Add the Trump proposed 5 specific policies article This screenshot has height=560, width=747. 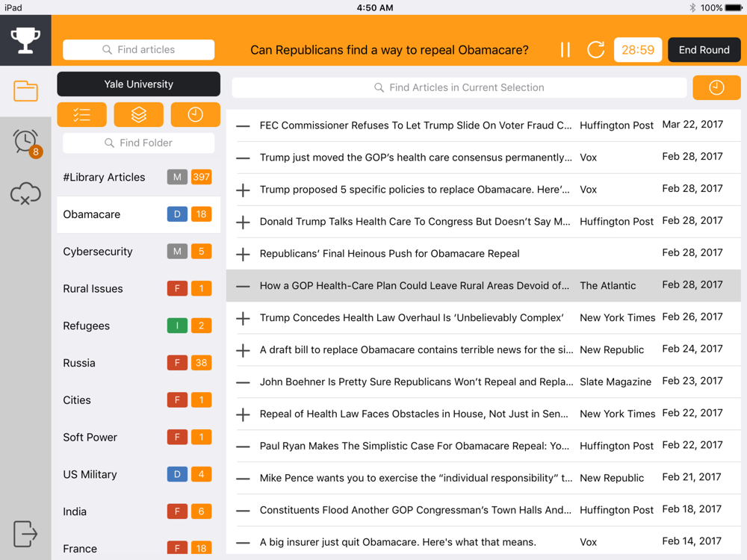243,190
